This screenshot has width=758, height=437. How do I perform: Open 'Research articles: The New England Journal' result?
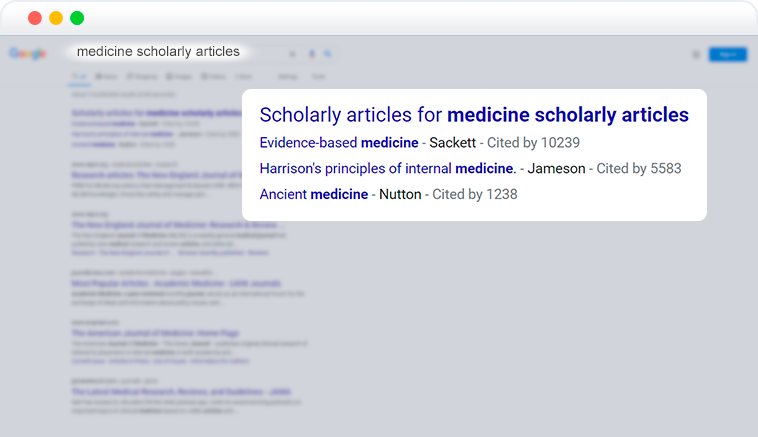click(x=157, y=175)
